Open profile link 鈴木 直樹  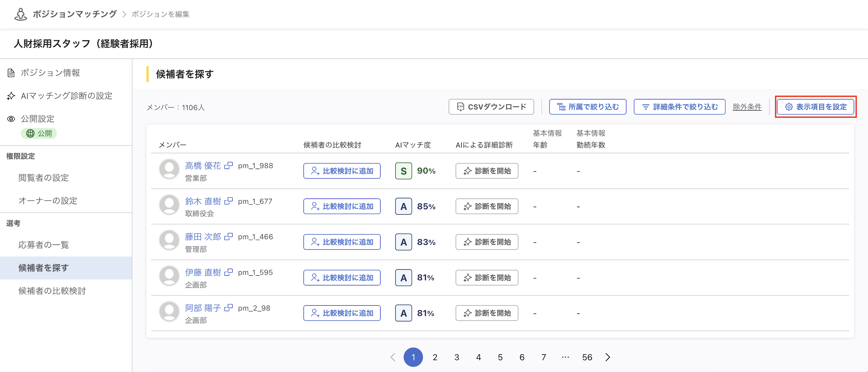(203, 201)
